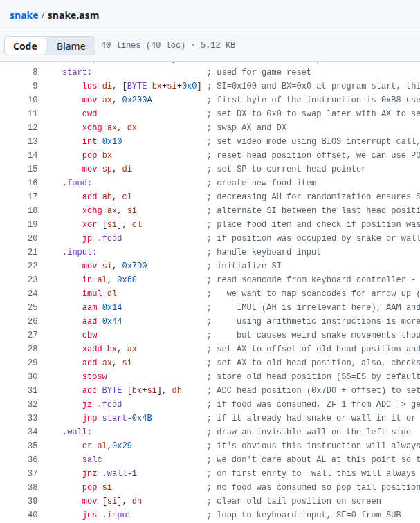The image size is (420, 523).
Task: Click 'adc BYTE [bx+si], dh' instruction
Action: (x=132, y=390)
